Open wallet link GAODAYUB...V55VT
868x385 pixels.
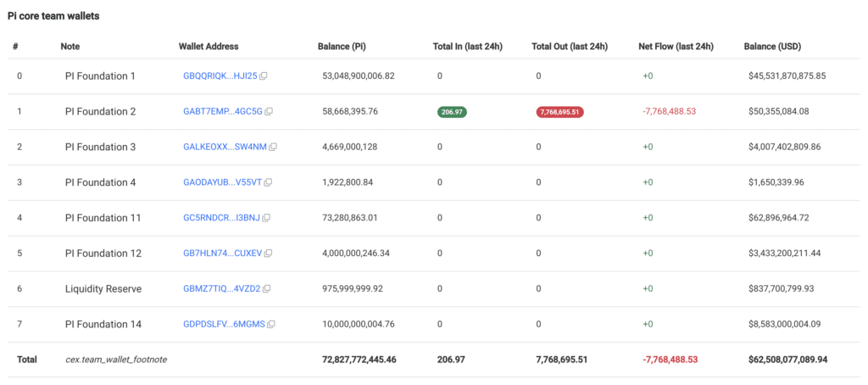point(223,183)
